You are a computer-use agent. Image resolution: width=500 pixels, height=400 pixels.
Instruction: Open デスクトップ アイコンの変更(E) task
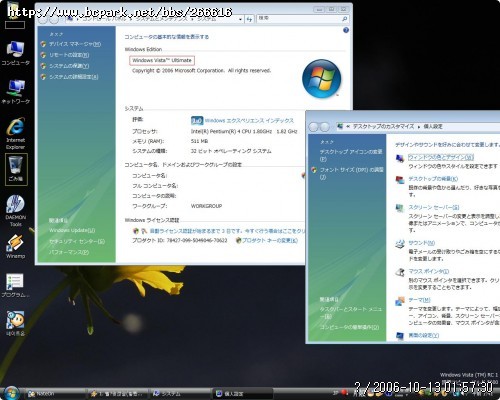point(351,155)
